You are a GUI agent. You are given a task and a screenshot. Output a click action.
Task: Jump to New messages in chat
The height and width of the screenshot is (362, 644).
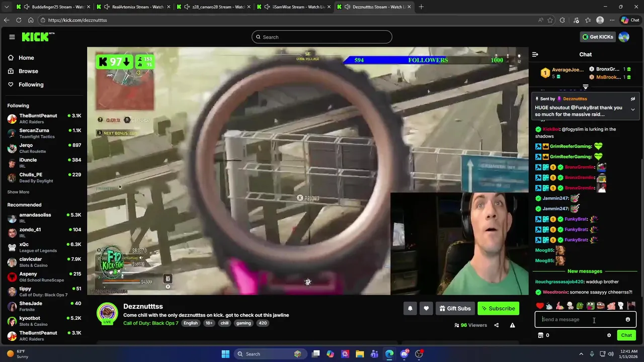click(585, 271)
